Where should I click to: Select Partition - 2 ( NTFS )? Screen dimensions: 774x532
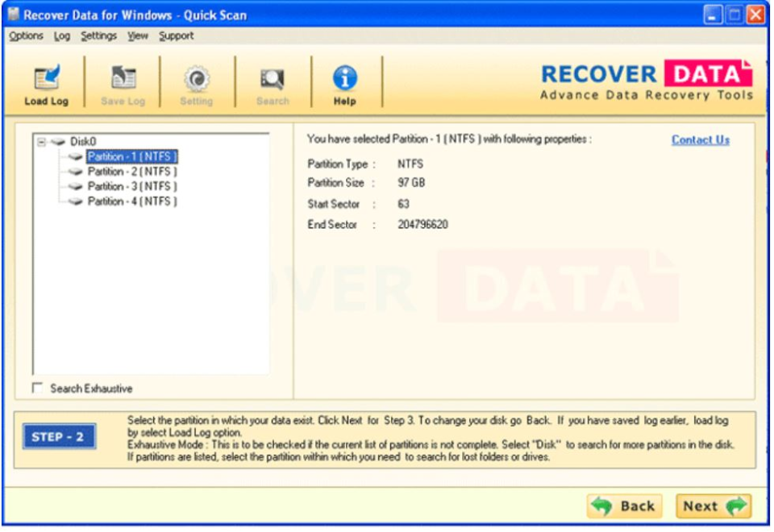pyautogui.click(x=131, y=172)
